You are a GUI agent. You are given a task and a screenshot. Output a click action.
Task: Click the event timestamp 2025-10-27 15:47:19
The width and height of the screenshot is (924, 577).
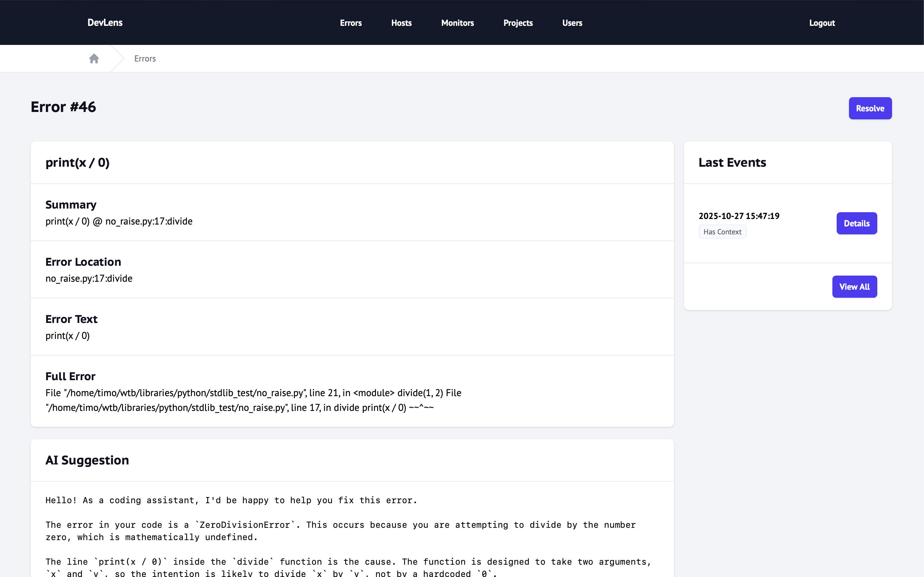[x=739, y=216]
